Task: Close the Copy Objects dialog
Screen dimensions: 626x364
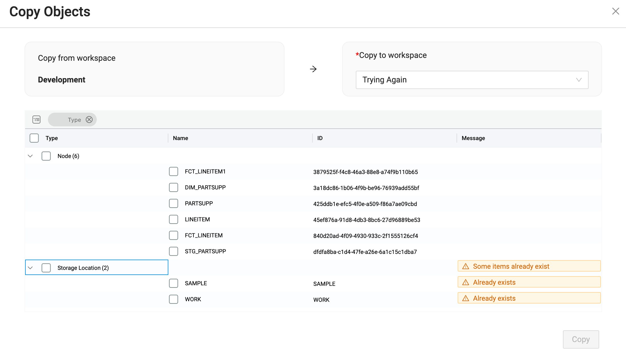Action: click(x=615, y=11)
